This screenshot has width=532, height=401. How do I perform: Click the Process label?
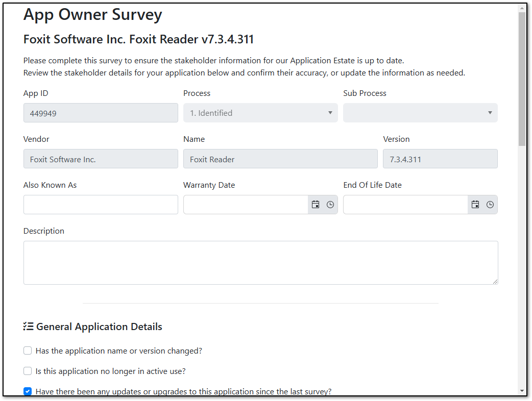(197, 93)
